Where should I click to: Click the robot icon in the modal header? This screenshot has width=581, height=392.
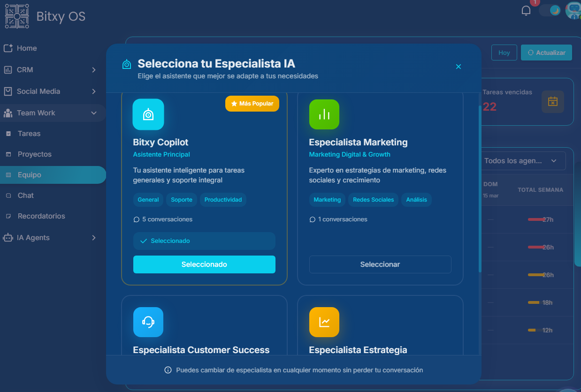(126, 64)
